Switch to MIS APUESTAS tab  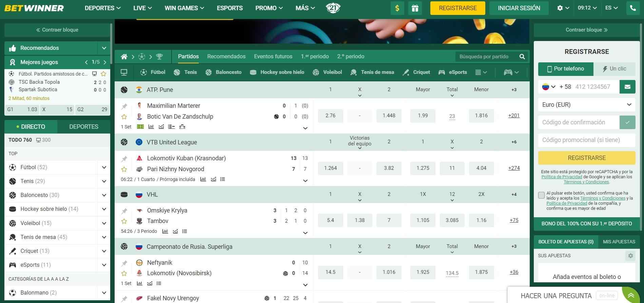[x=619, y=242]
